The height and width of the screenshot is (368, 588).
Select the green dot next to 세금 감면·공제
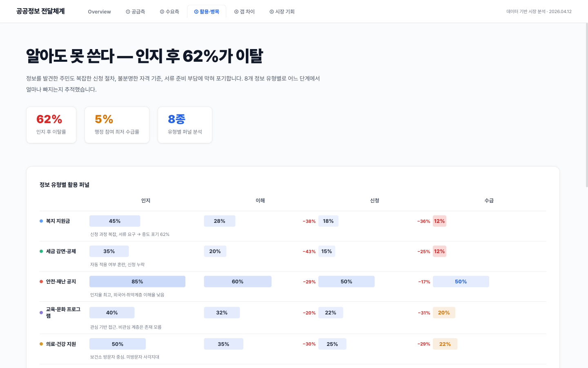[x=40, y=251]
